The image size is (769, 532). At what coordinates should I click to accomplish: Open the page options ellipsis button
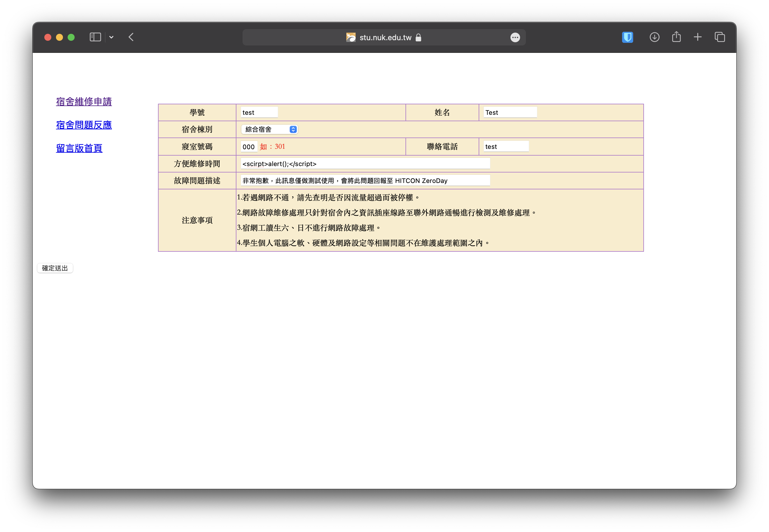point(515,37)
